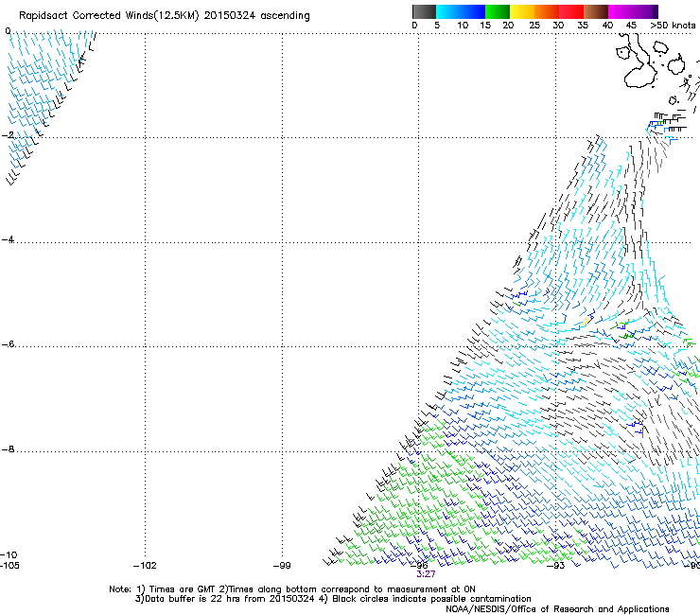The height and width of the screenshot is (615, 700).
Task: Click the legend label '20'
Action: [x=508, y=26]
